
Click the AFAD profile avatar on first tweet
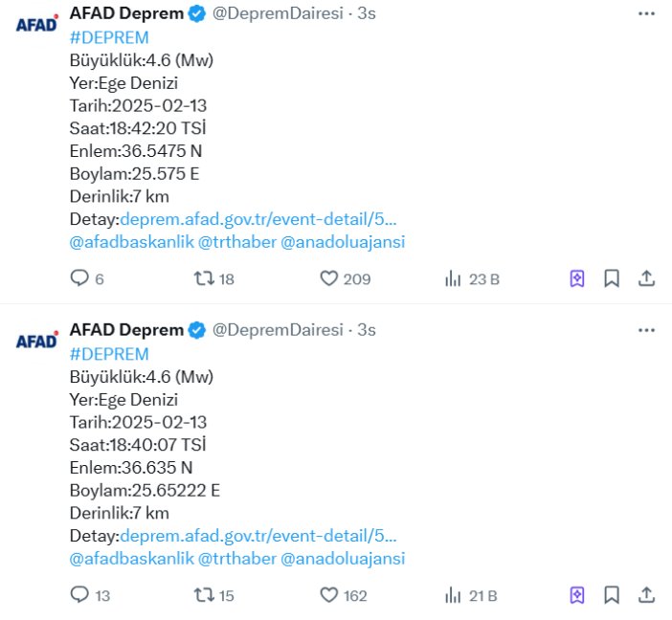(36, 25)
